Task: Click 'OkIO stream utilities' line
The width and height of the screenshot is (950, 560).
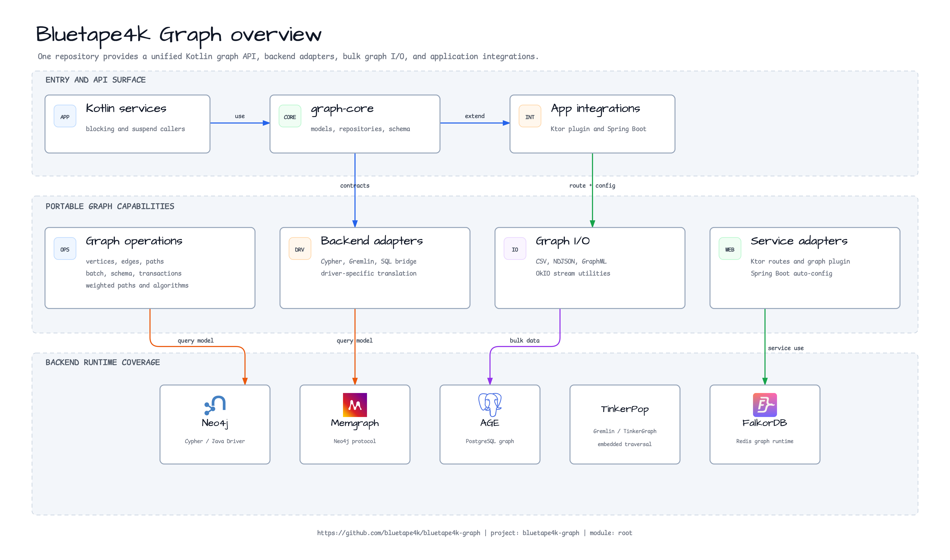Action: coord(573,273)
